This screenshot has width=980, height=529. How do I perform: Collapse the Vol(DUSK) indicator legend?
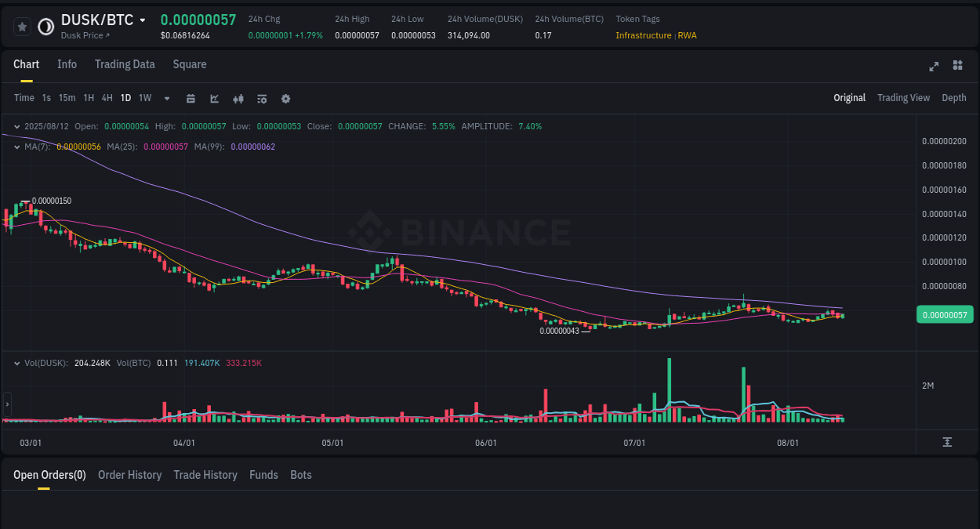(x=18, y=363)
